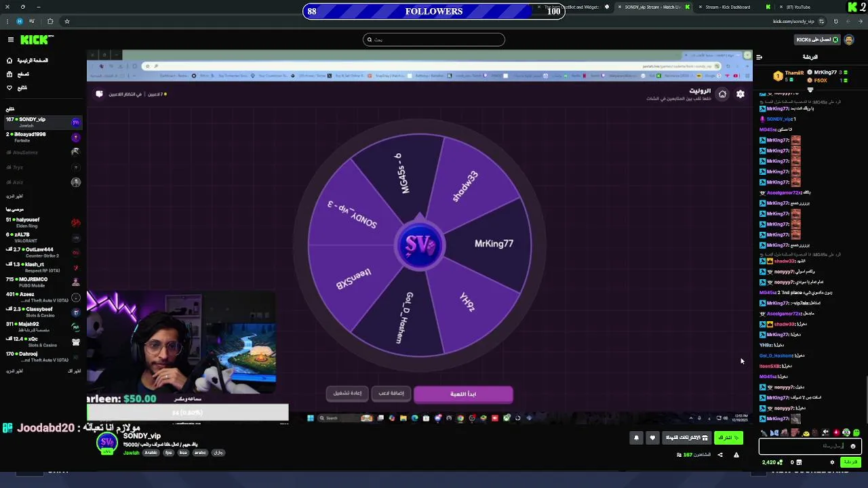
Task: Click the report warning triangle icon
Action: pos(736,455)
